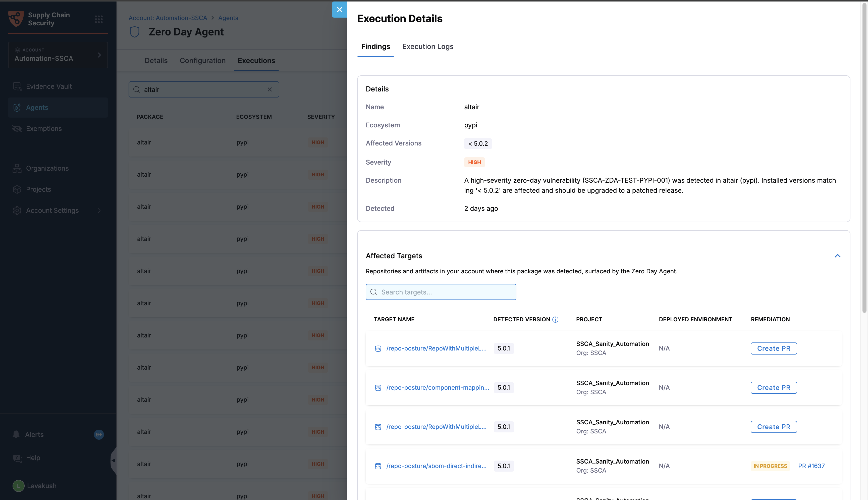Viewport: 868px width, 500px height.
Task: Open the /repo-posture/sbom-direct-indire... target link
Action: pyautogui.click(x=436, y=466)
